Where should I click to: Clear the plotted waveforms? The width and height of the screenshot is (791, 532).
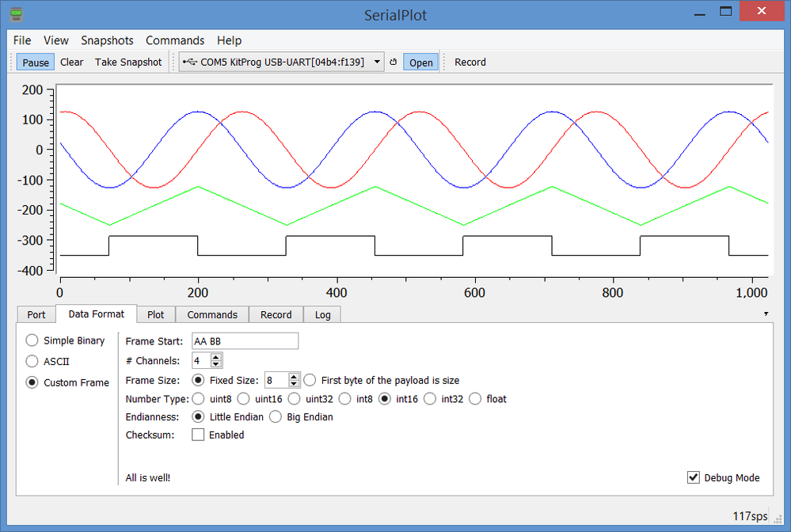(x=71, y=62)
